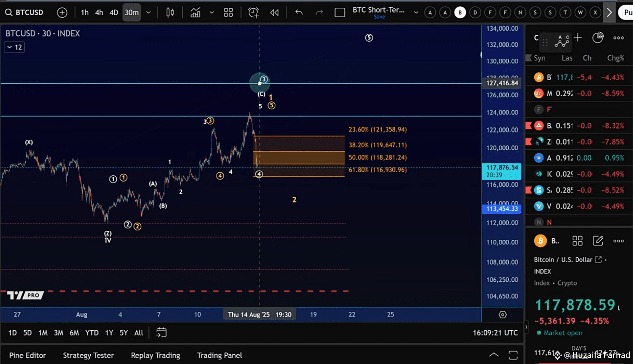Select the 4D timeframe

tap(114, 12)
